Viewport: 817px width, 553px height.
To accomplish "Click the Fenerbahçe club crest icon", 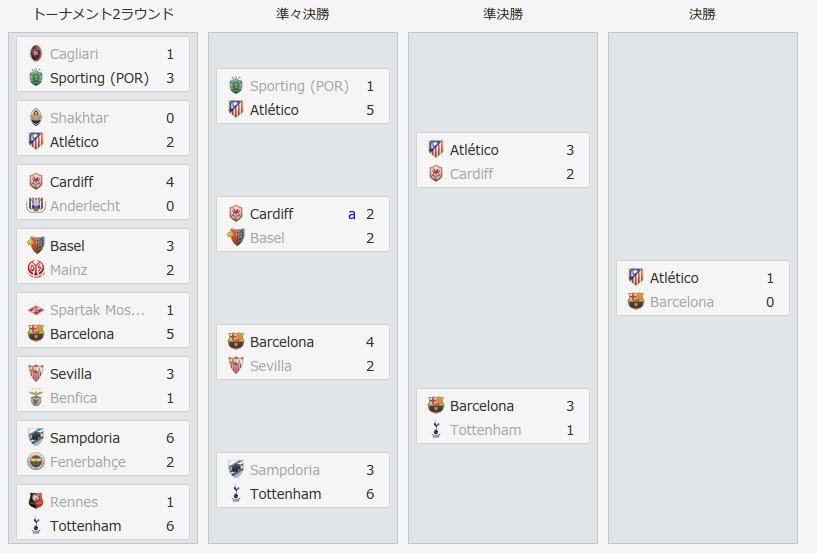I will pos(35,462).
